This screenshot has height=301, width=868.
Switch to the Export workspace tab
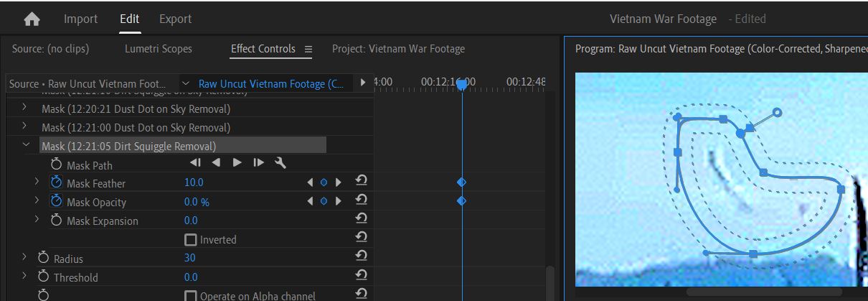click(175, 19)
